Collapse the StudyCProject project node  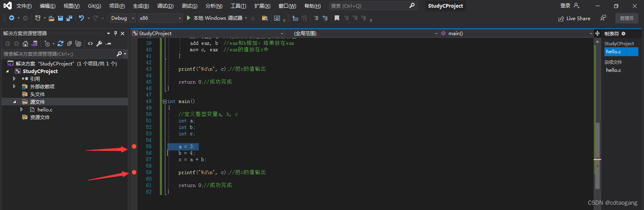point(7,71)
